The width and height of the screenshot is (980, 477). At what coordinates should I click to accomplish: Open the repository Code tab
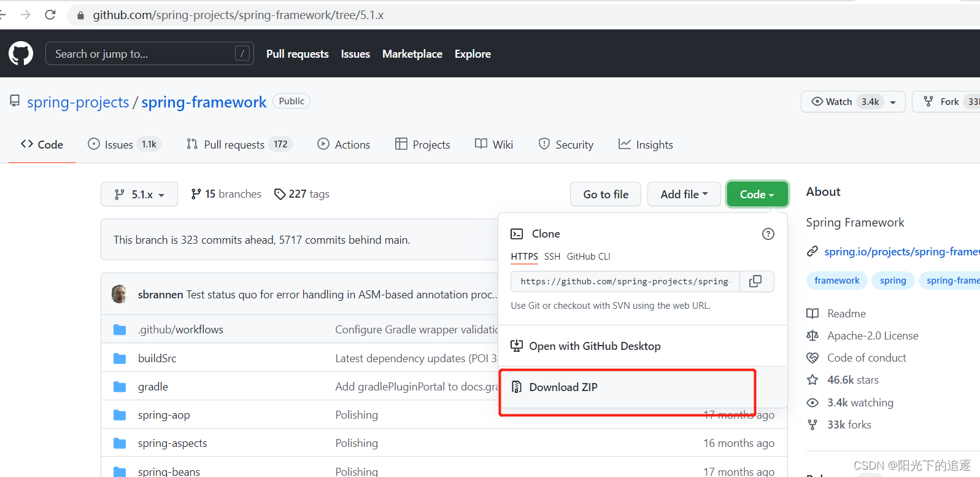point(42,144)
